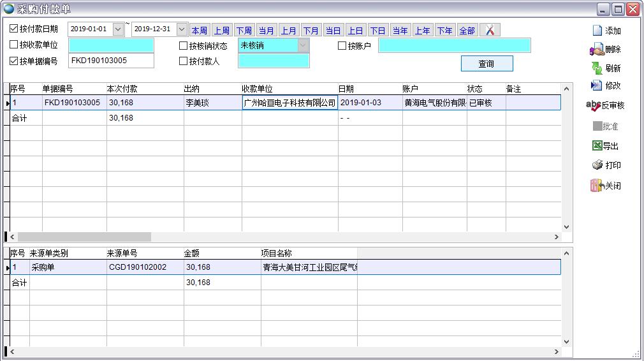Click the upper table's horizontal scrollbar

[x=83, y=237]
